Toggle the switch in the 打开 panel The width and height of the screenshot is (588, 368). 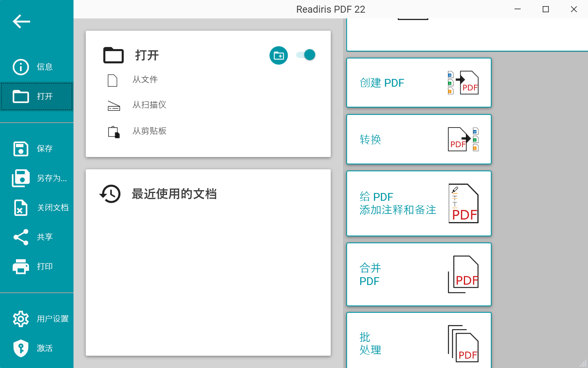coord(306,55)
